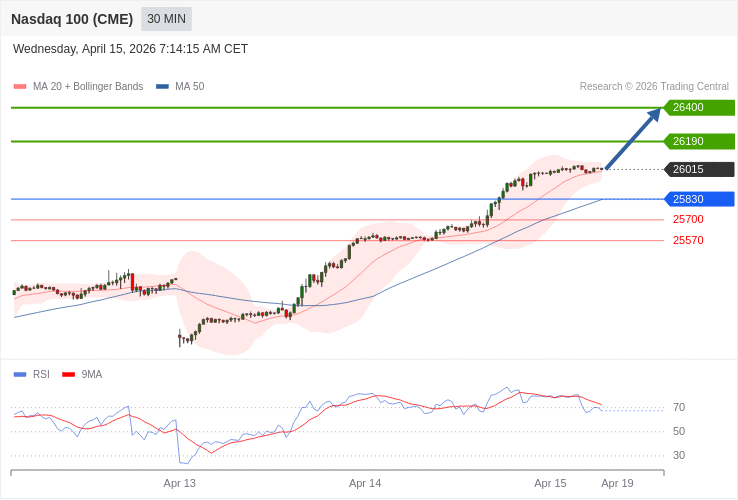Click the Apr 15 date axis label

click(550, 483)
